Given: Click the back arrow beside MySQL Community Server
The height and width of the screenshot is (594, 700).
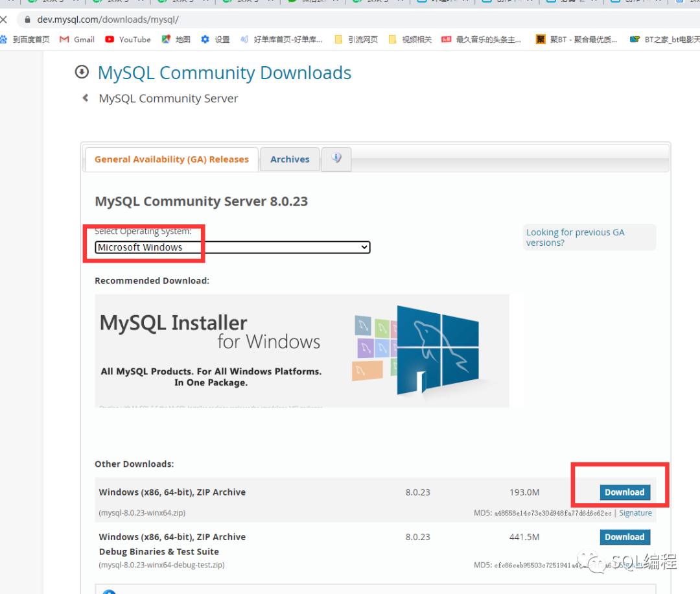Looking at the screenshot, I should tap(86, 98).
